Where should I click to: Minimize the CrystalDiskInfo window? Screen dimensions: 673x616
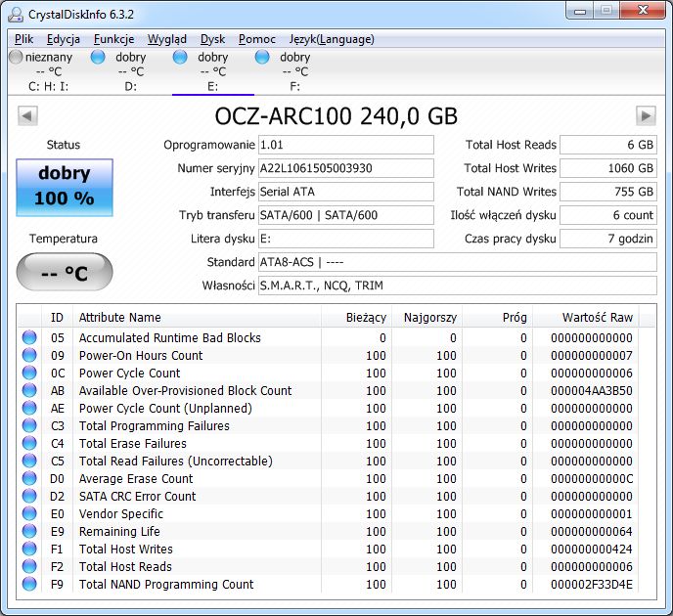tap(579, 11)
